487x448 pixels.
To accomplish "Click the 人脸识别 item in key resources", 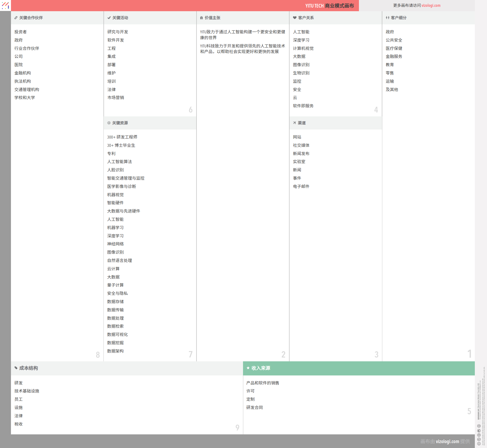I will click(115, 170).
